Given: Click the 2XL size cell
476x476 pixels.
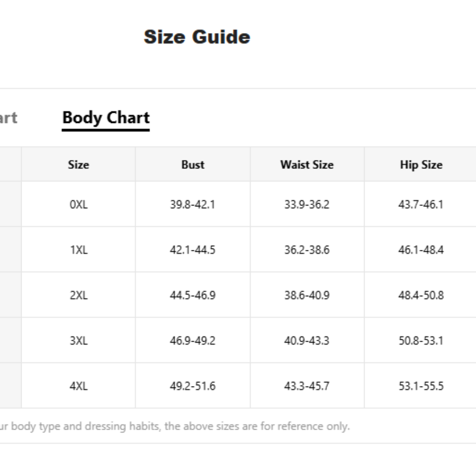Looking at the screenshot, I should tap(78, 295).
